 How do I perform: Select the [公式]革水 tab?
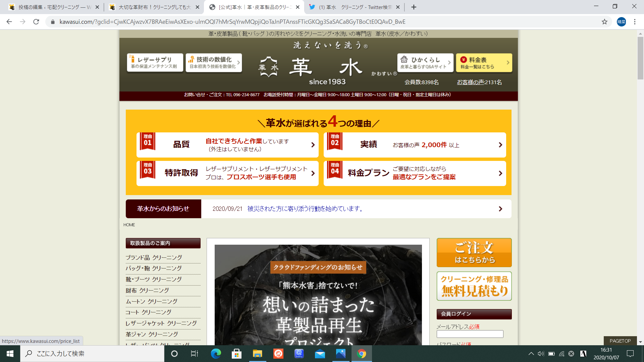pyautogui.click(x=254, y=7)
